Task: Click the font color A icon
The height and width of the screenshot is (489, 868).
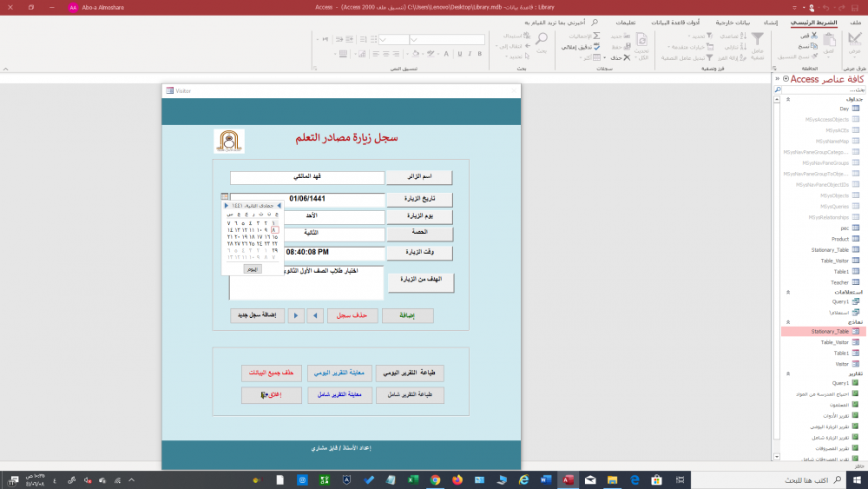Action: (x=446, y=54)
